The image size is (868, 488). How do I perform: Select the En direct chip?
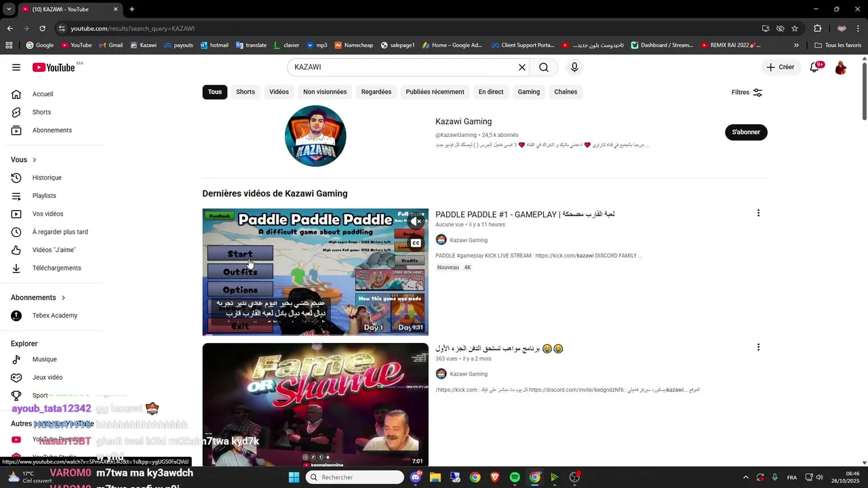pos(491,92)
